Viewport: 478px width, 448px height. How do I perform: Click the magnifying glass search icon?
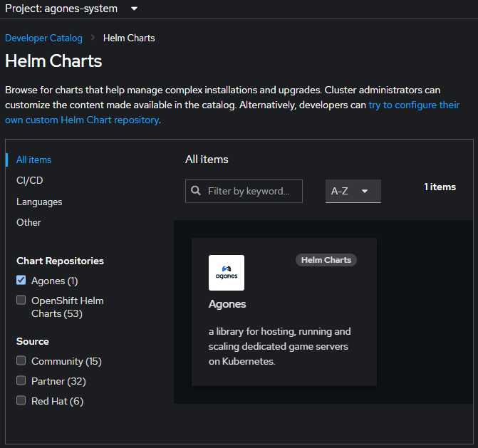(196, 191)
